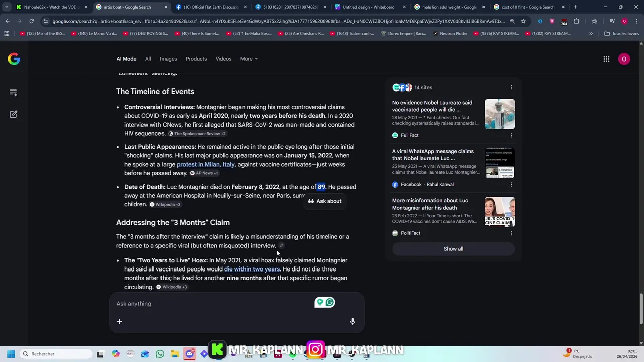
Task: Open the tab search dropdown arrow
Action: pos(7,7)
